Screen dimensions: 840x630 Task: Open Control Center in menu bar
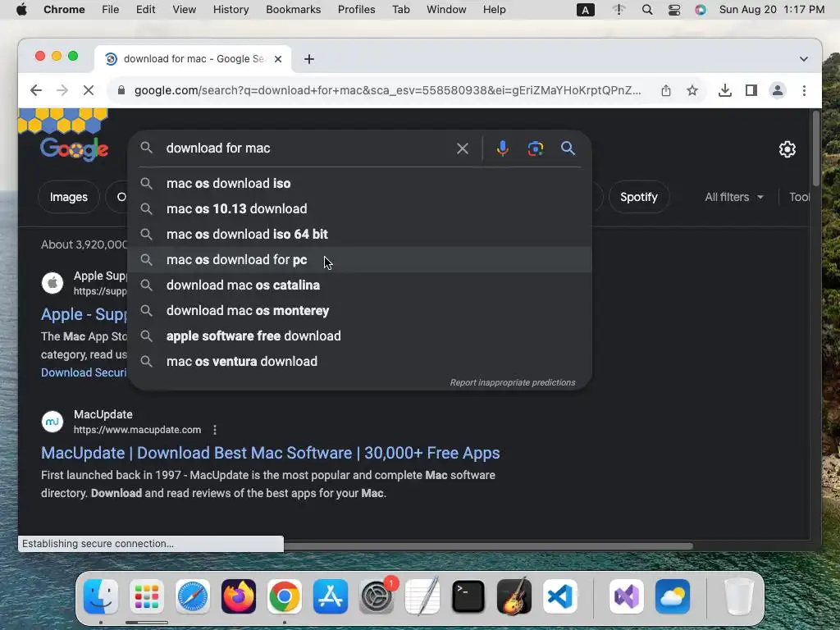pos(674,10)
